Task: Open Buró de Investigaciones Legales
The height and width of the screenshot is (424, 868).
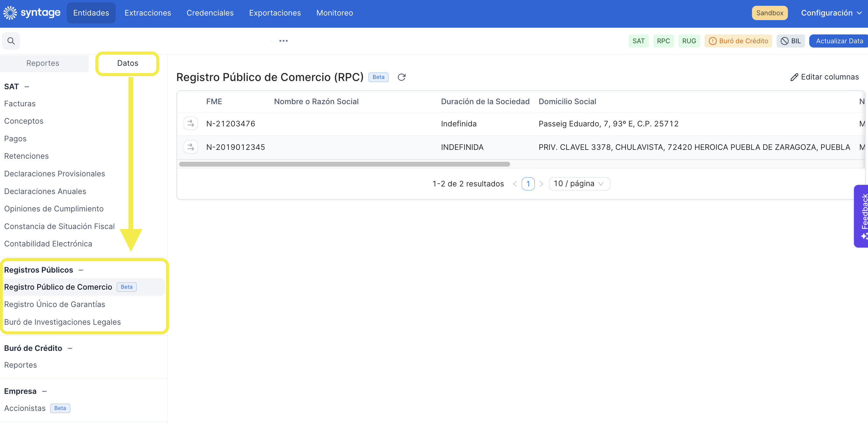Action: (62, 322)
